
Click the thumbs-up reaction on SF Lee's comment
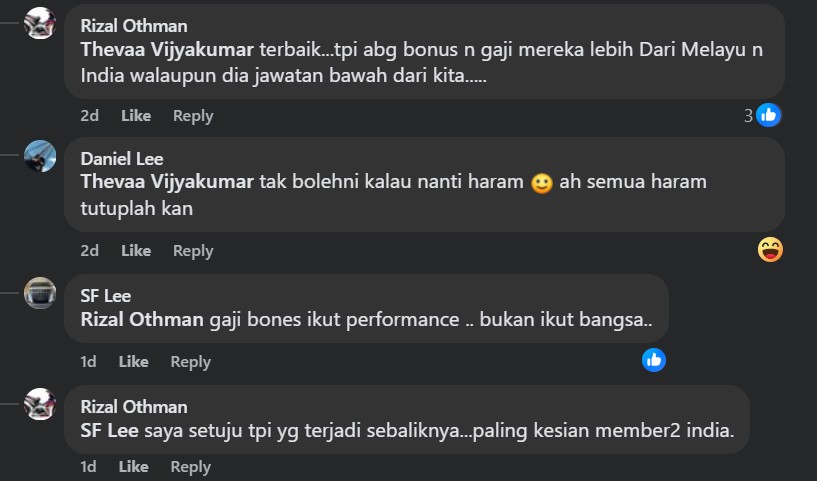(654, 360)
